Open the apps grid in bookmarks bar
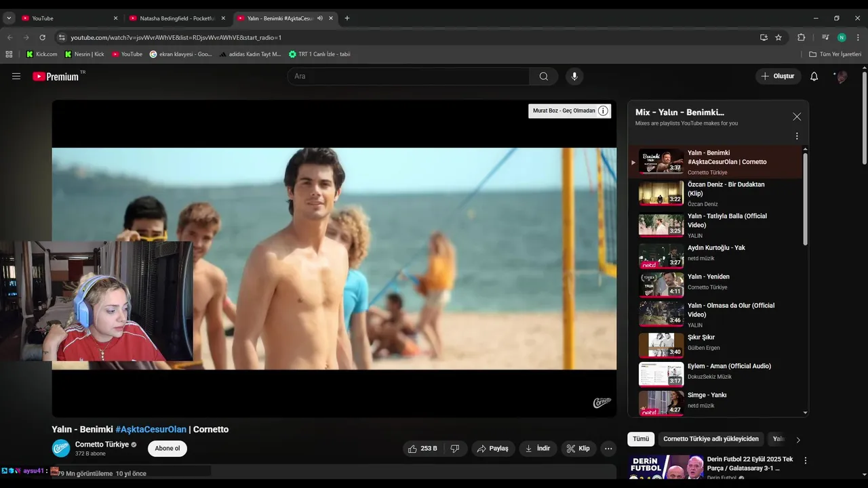The height and width of the screenshot is (488, 868). (9, 54)
